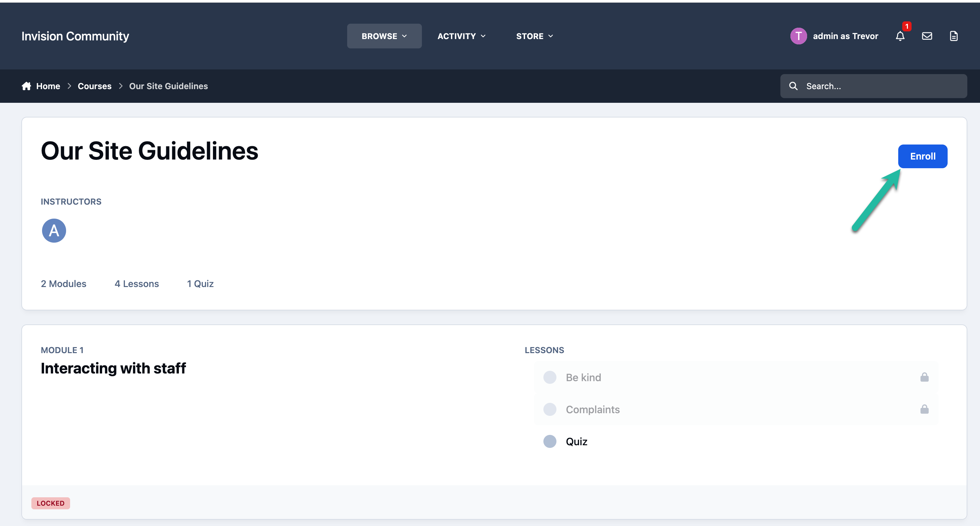This screenshot has width=980, height=526.
Task: Open the Invision Community site title
Action: coord(75,36)
